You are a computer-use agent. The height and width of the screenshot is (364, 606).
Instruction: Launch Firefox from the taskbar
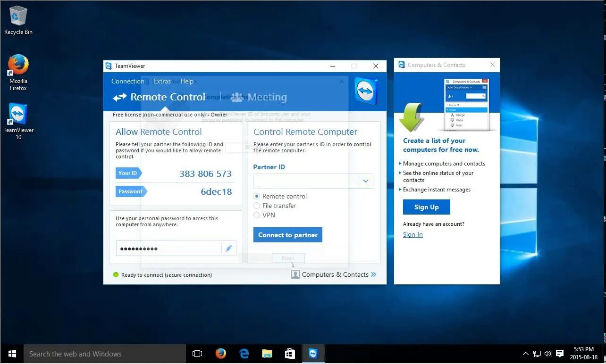tap(220, 353)
